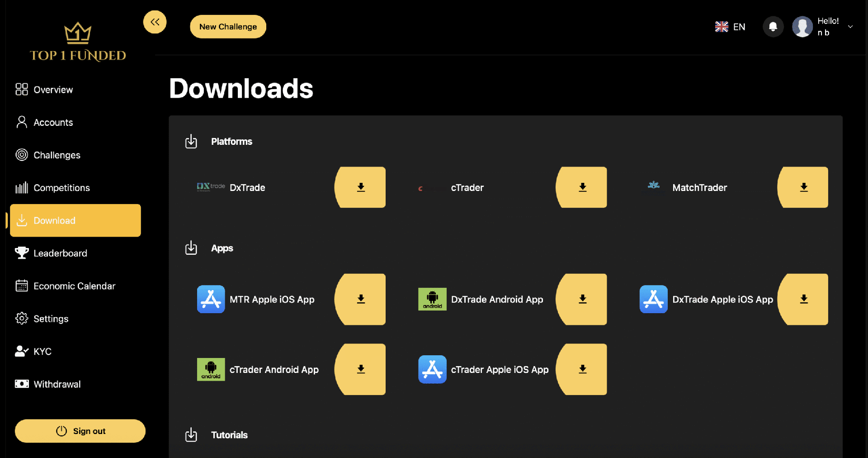Select the Download sidebar item
Image resolution: width=868 pixels, height=458 pixels.
75,220
